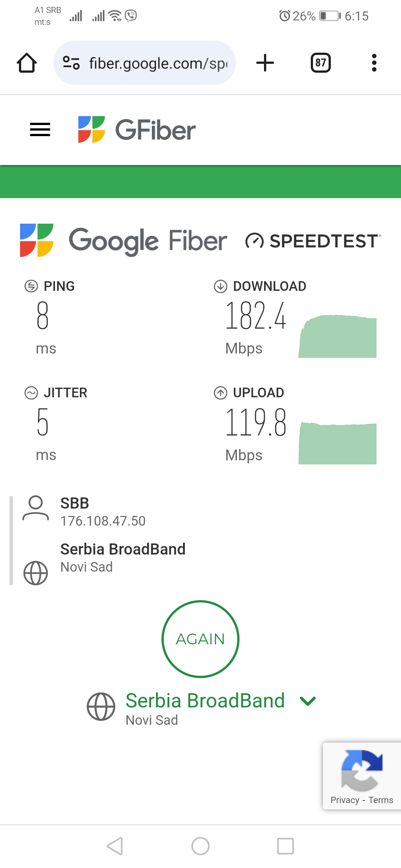Run the speed test AGAIN
Image resolution: width=401 pixels, height=868 pixels.
pyautogui.click(x=200, y=639)
